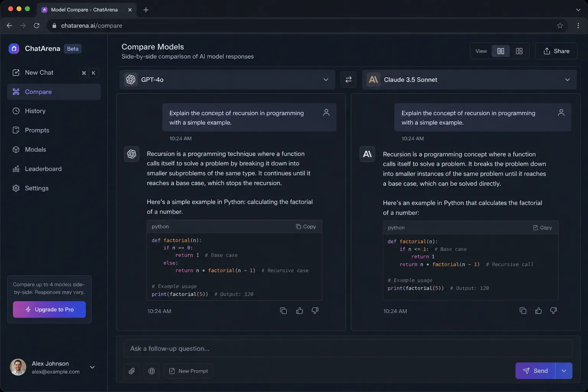This screenshot has width=588, height=392.
Task: Click Alex Johnson's profile avatar
Action: tap(18, 367)
